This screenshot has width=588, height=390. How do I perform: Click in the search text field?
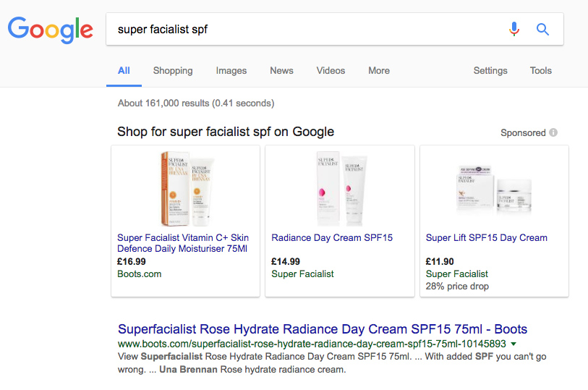[304, 30]
